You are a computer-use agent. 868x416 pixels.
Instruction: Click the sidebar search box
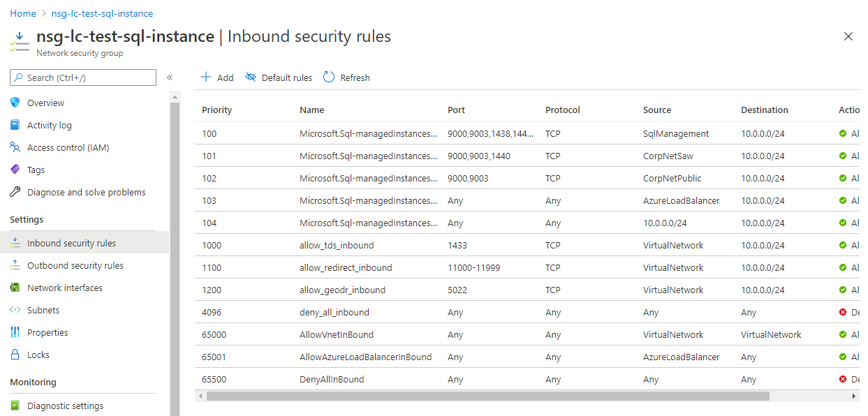point(82,77)
